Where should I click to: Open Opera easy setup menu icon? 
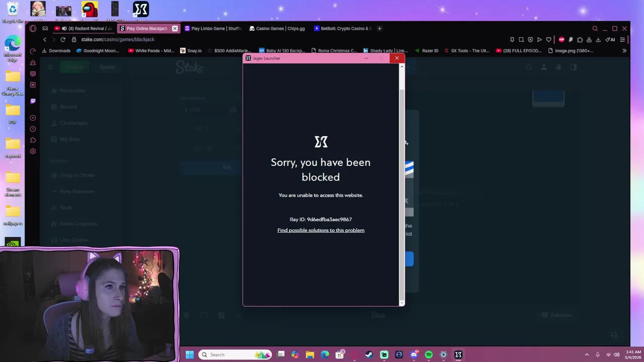tap(622, 40)
